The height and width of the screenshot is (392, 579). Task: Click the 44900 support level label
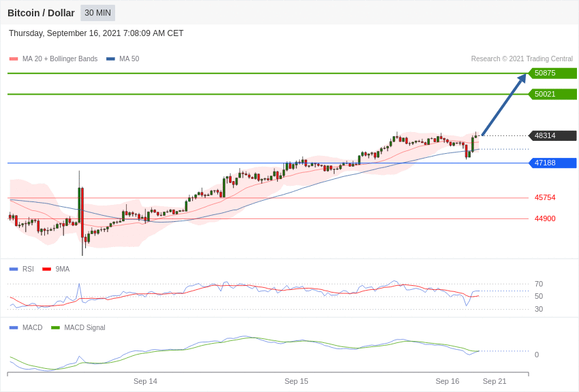[545, 219]
